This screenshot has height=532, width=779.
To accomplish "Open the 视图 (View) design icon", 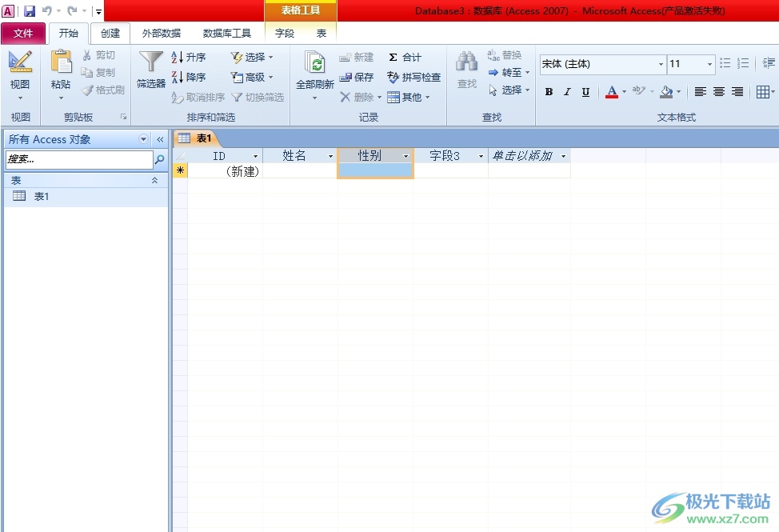I will coord(20,62).
